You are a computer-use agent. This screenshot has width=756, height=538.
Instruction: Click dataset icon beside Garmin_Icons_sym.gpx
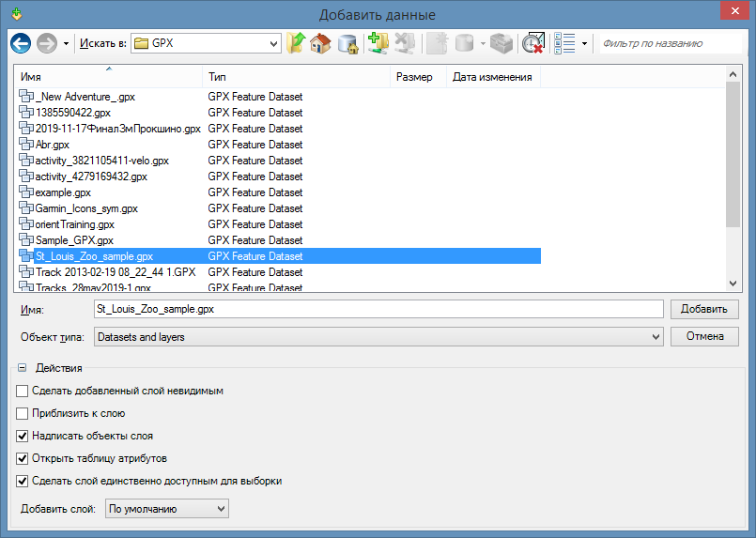26,208
